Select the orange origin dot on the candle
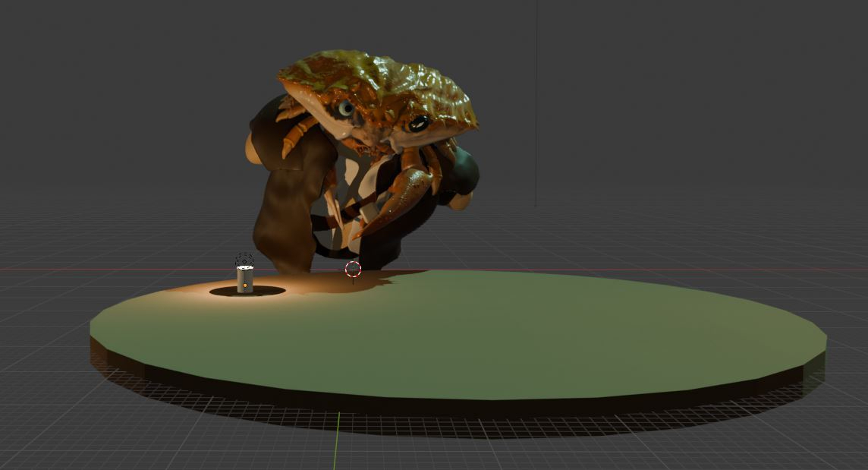 pyautogui.click(x=245, y=285)
